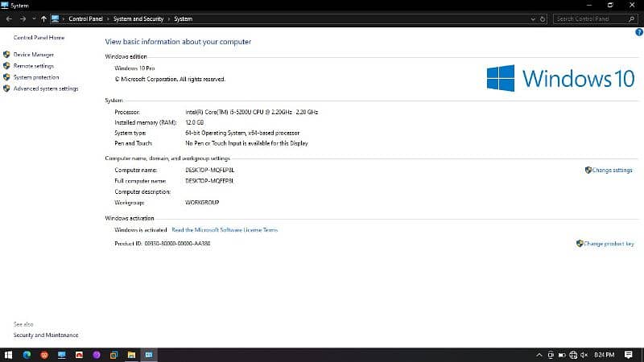Click Change product key link
The image size is (644, 362).
(x=609, y=243)
